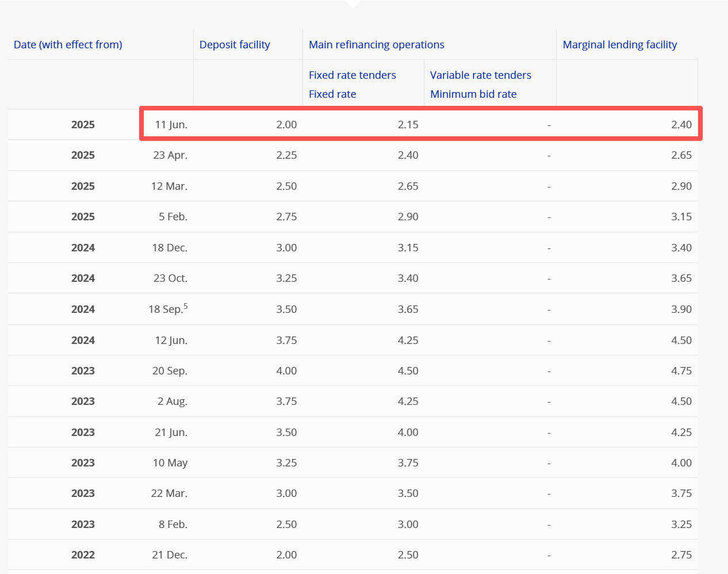Click the highlighted '11 Jun.' date cell

click(171, 125)
